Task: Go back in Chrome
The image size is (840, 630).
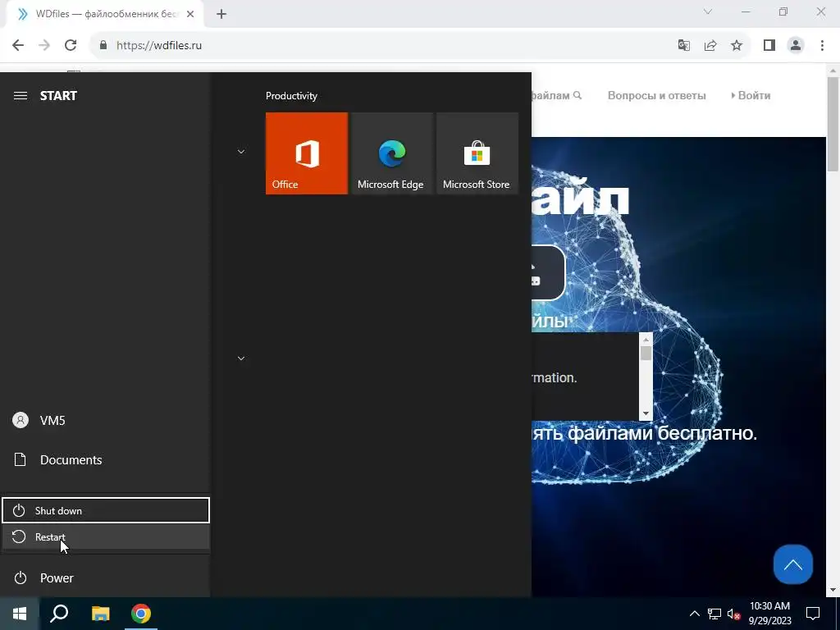Action: click(18, 46)
